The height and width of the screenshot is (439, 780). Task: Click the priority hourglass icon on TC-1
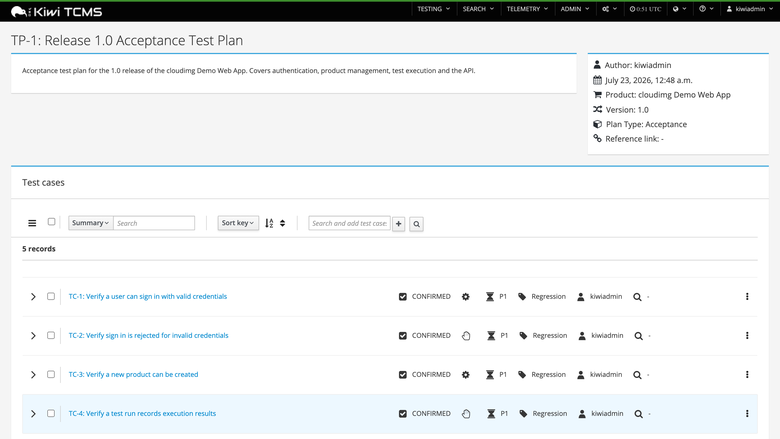[x=490, y=297]
